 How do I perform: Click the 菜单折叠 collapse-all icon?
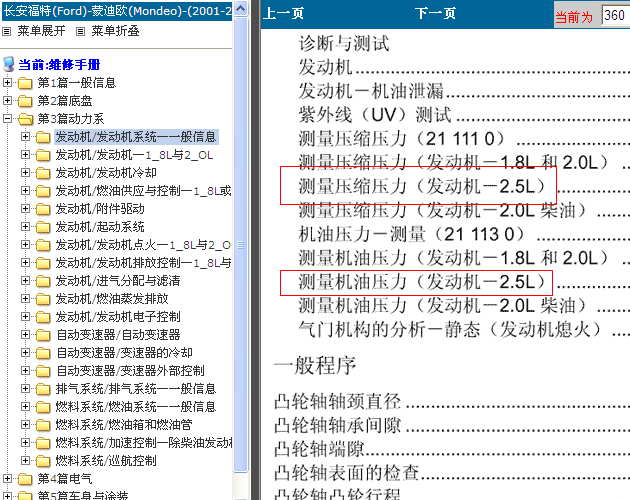coord(81,31)
